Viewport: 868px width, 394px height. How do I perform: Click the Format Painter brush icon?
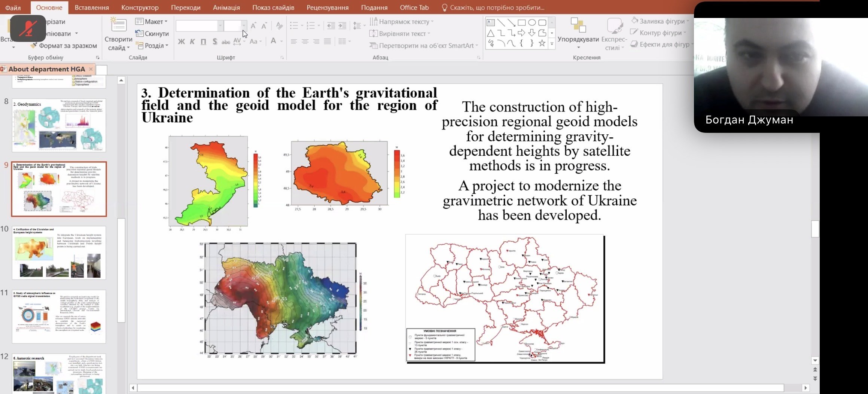tap(34, 46)
